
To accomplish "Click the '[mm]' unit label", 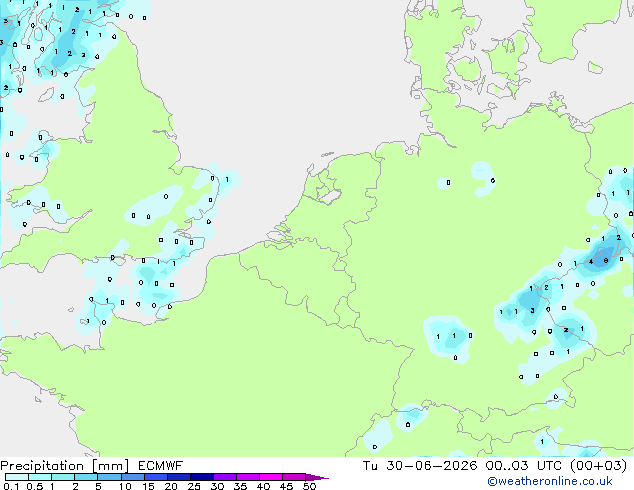I will (110, 466).
